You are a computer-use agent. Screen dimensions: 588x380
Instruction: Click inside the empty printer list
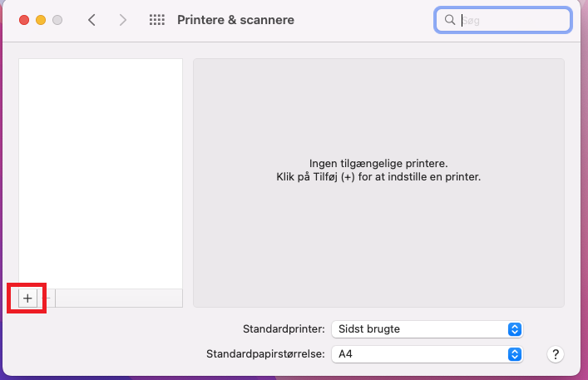click(x=100, y=166)
